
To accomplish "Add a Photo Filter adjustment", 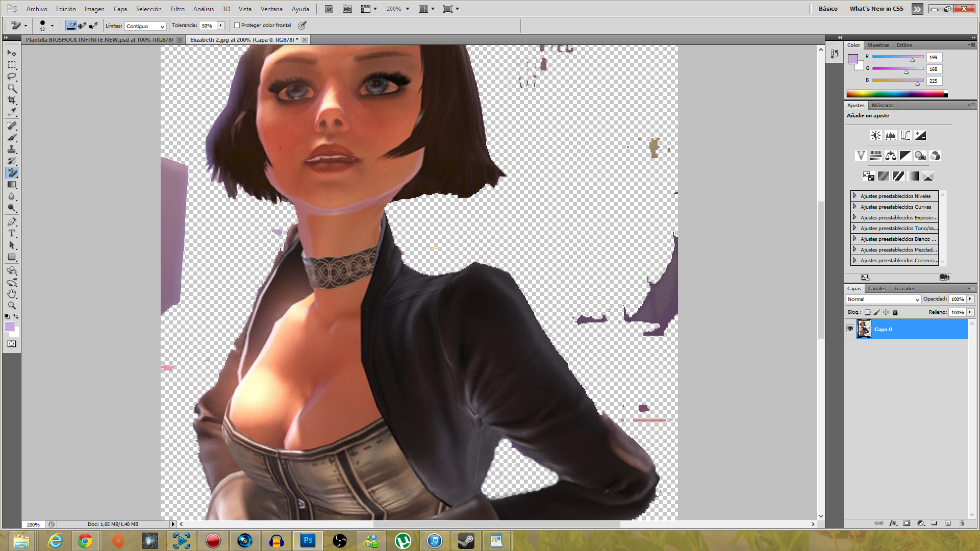I will pos(920,156).
